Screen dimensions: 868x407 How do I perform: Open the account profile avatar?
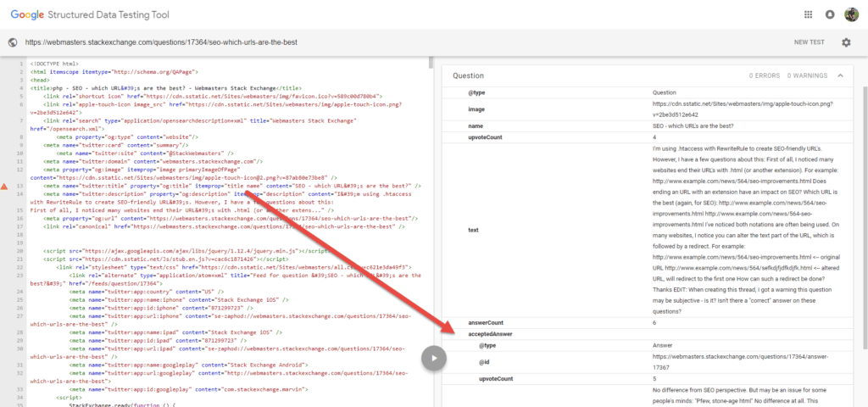(851, 14)
